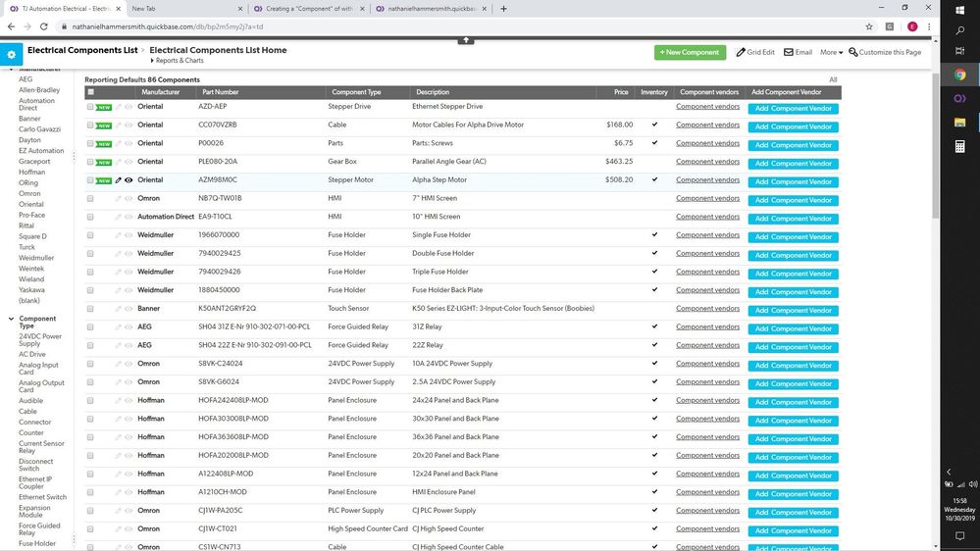
Task: Open the notification center icon
Action: tap(960, 536)
